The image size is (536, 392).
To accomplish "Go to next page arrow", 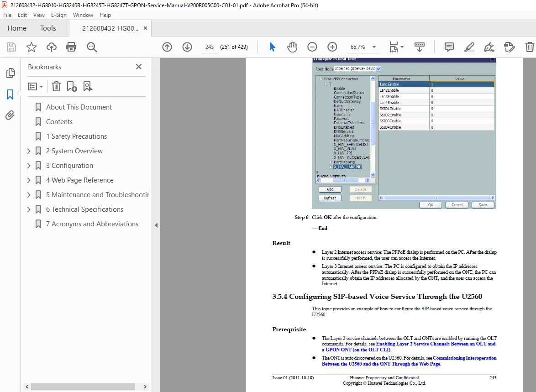I will [x=187, y=47].
